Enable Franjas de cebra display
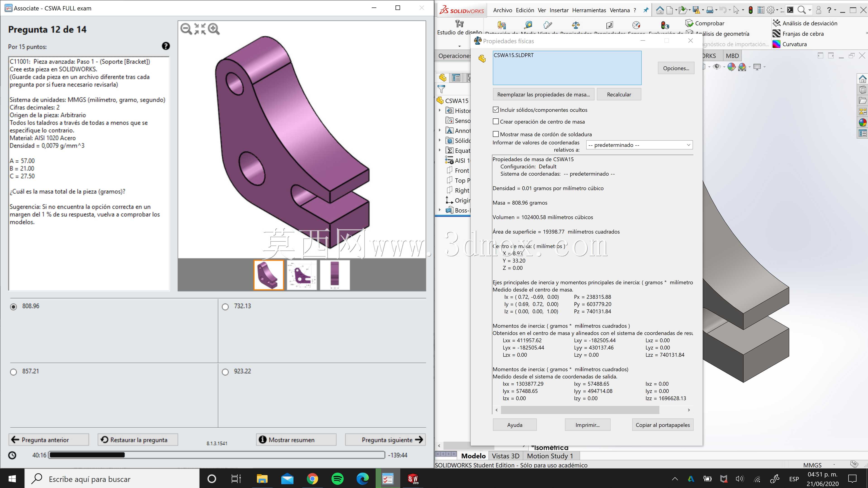Screen dimensions: 868x488 click(798, 34)
